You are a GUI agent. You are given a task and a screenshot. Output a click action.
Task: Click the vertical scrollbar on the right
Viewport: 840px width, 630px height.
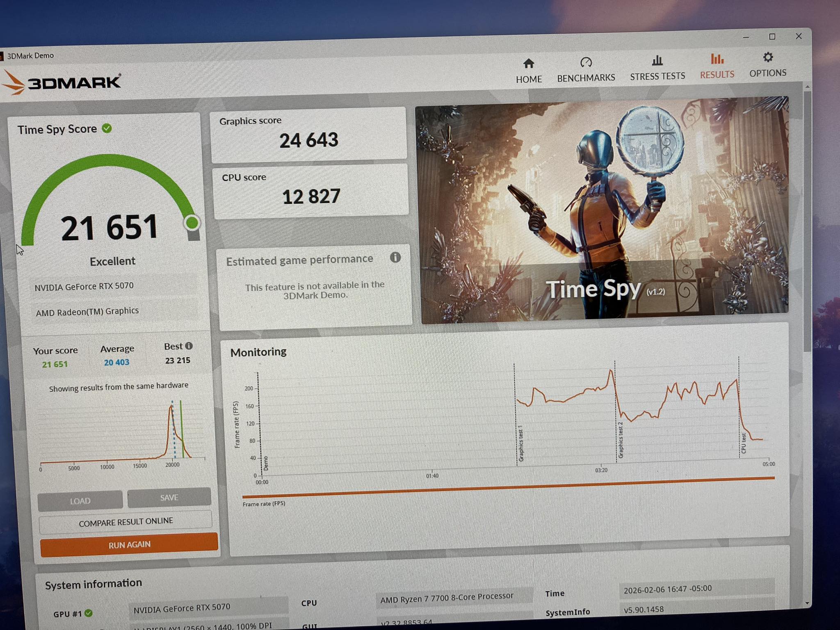click(807, 221)
